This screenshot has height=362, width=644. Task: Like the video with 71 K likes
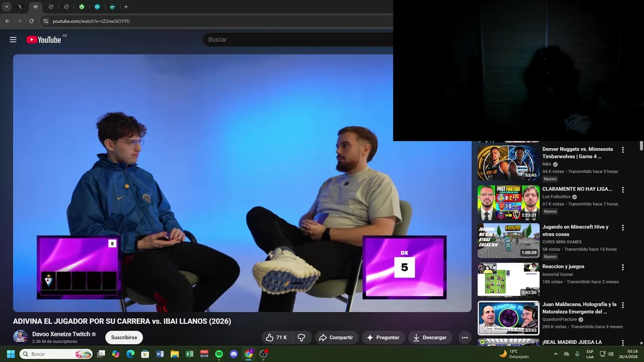pos(276,337)
